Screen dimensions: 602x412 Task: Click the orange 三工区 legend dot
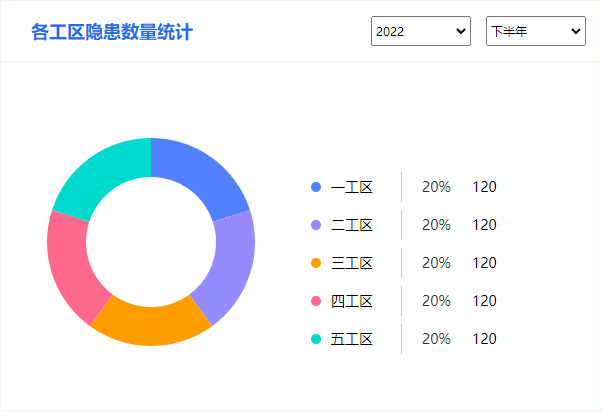(x=316, y=263)
